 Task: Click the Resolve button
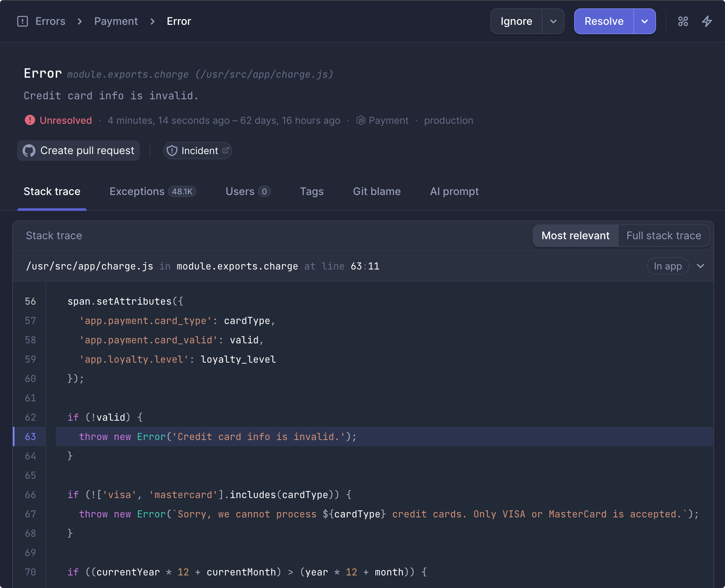[x=604, y=21]
